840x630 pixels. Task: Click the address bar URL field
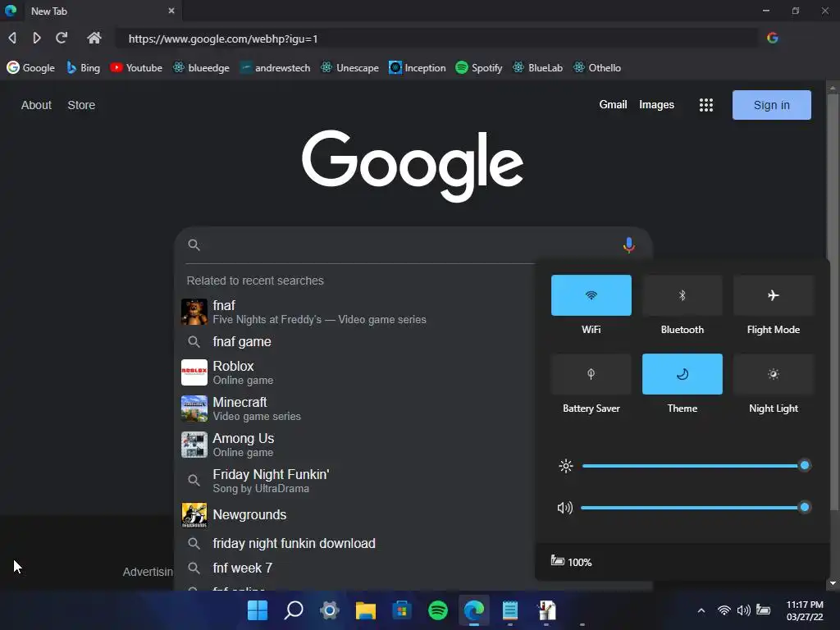pyautogui.click(x=436, y=39)
